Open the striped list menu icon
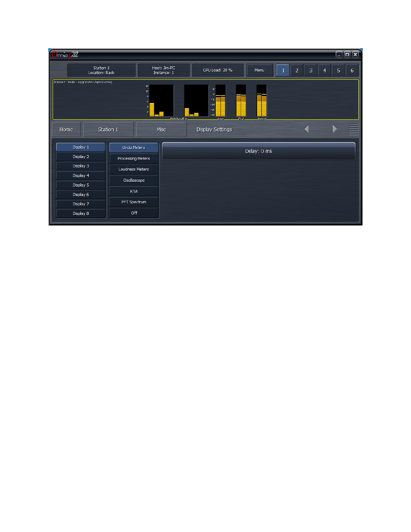Viewport: 411px width, 532px height. (354, 129)
